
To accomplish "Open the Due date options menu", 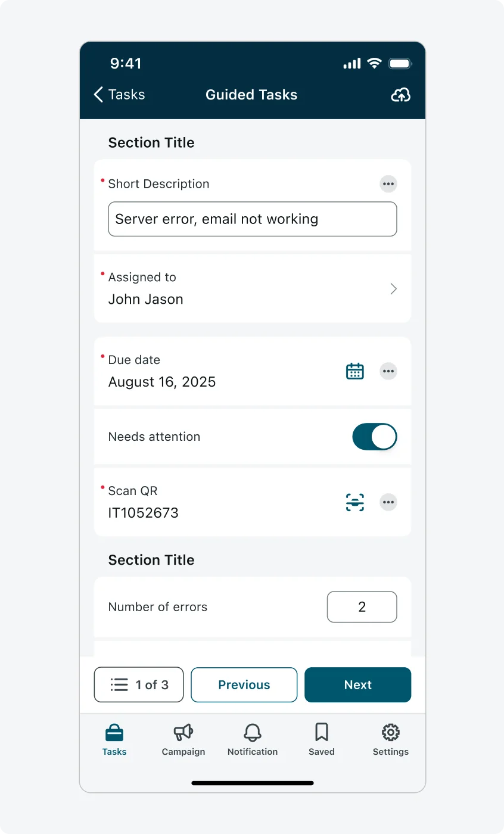I will 388,371.
